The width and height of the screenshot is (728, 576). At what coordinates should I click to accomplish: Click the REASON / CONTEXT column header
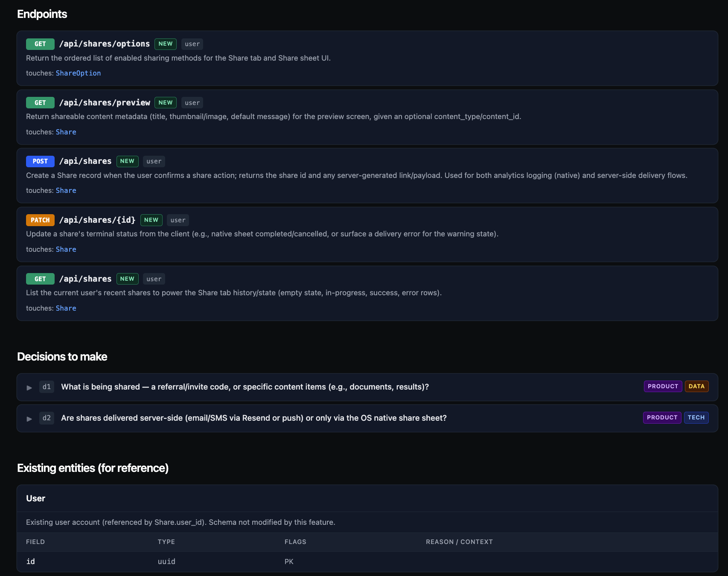[459, 542]
